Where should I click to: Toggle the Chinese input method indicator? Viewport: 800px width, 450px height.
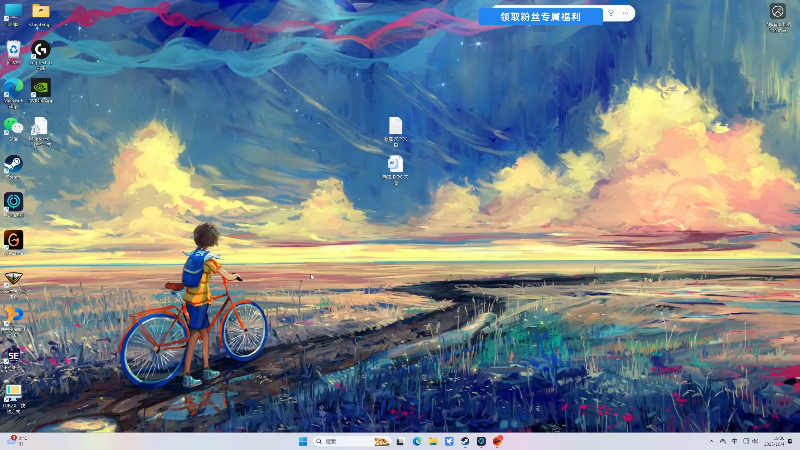(734, 441)
